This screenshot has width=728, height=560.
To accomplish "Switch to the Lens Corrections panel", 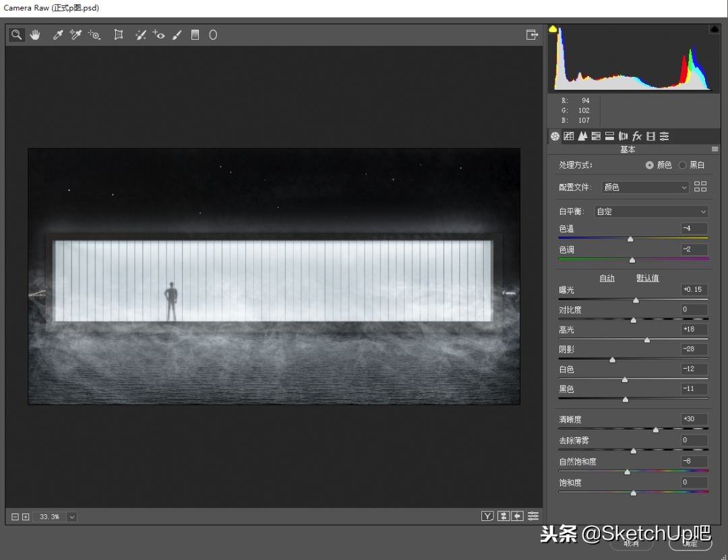I will tap(623, 135).
